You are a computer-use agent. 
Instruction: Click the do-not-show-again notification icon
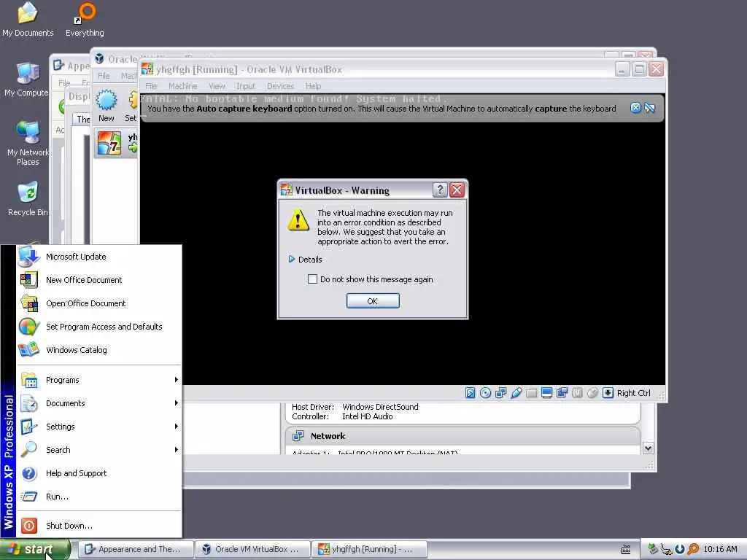650,108
